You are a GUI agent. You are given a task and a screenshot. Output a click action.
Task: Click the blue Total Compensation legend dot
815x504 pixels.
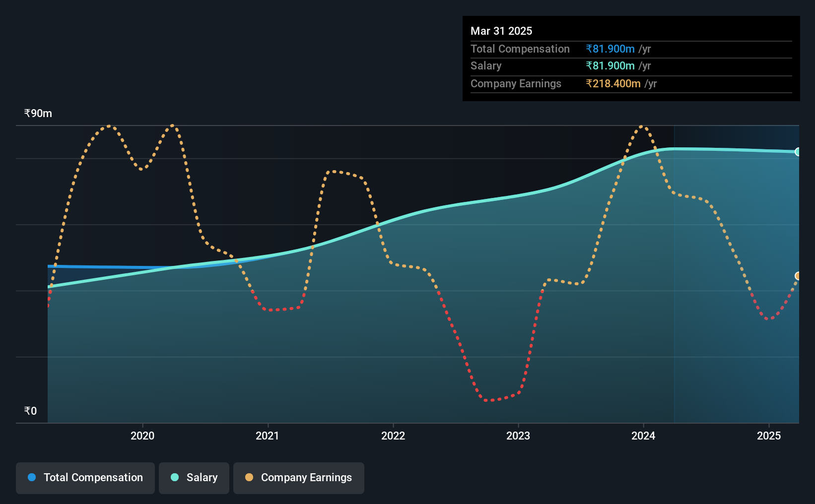32,477
